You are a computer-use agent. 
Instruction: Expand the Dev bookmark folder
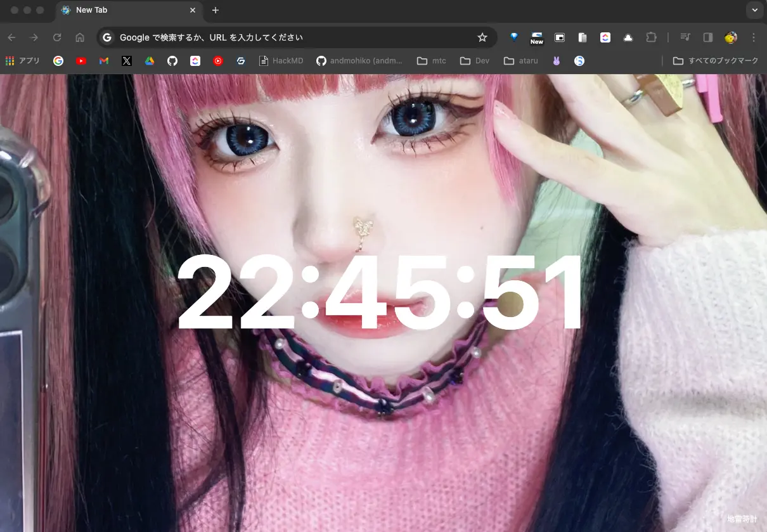point(475,61)
